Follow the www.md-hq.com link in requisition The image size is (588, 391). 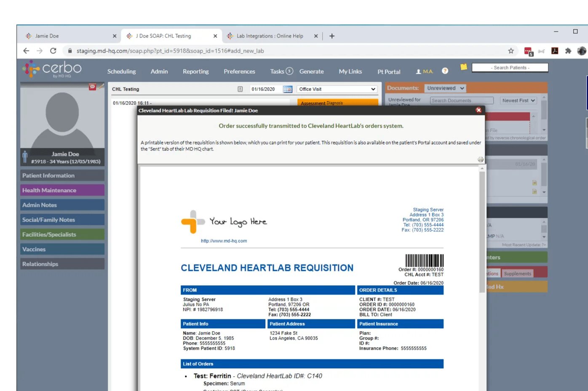[x=224, y=241]
